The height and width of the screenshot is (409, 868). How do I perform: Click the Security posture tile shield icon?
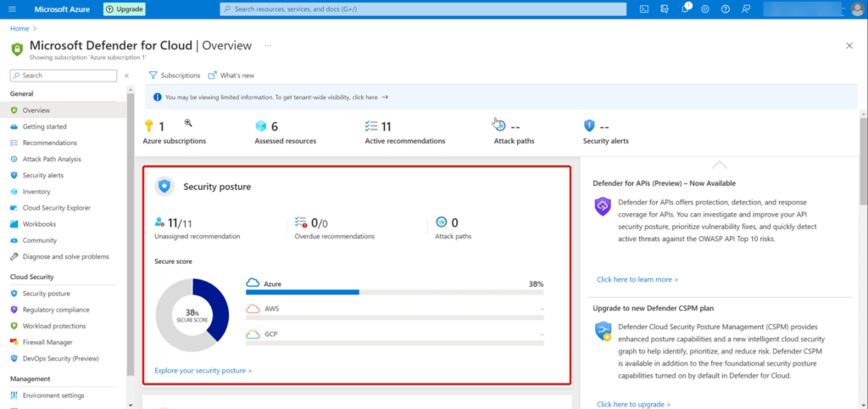[164, 187]
